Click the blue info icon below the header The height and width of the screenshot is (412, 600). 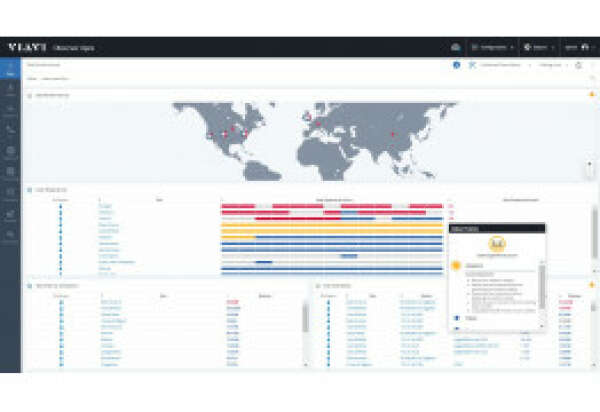[457, 65]
